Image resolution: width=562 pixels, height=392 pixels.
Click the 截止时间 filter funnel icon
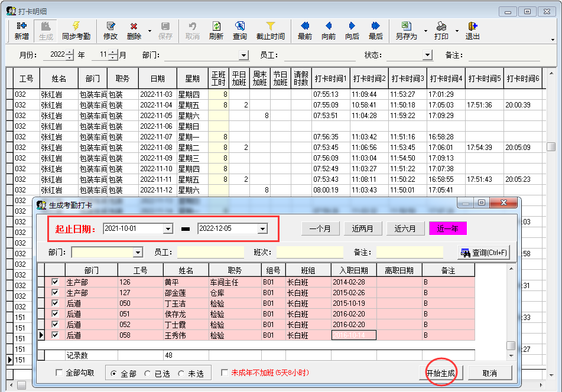point(270,31)
